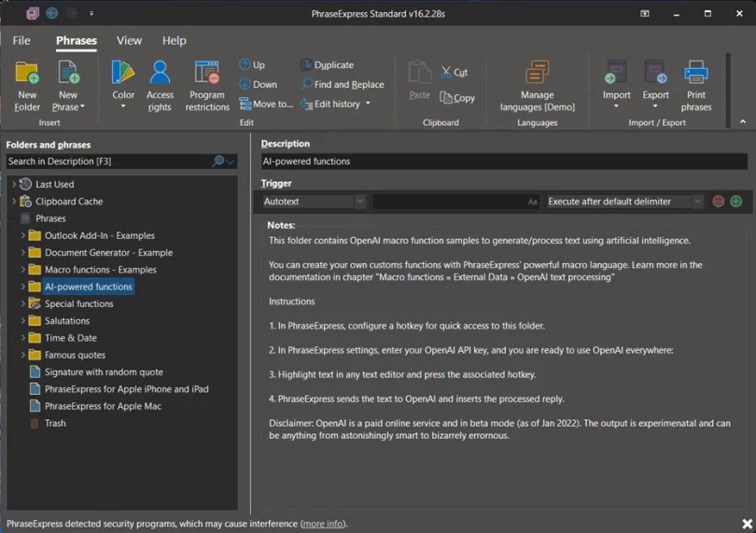Select the Trash item

pos(55,424)
